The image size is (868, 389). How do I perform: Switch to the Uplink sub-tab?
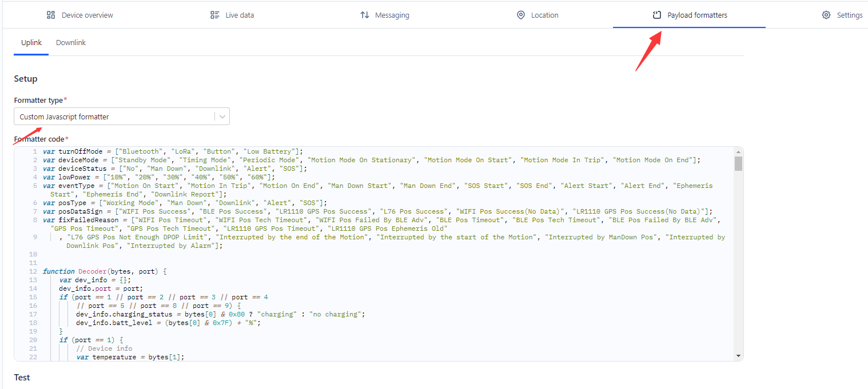tap(31, 42)
